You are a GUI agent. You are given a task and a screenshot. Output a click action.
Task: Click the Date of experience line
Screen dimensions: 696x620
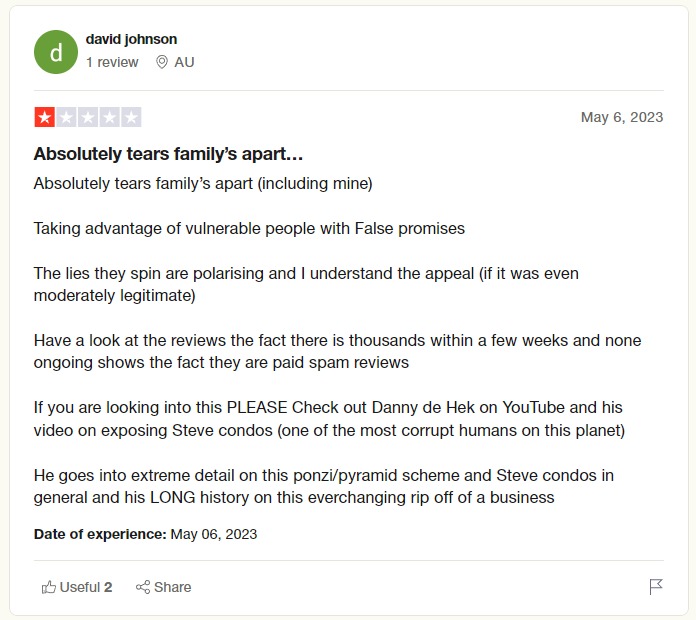click(x=146, y=534)
